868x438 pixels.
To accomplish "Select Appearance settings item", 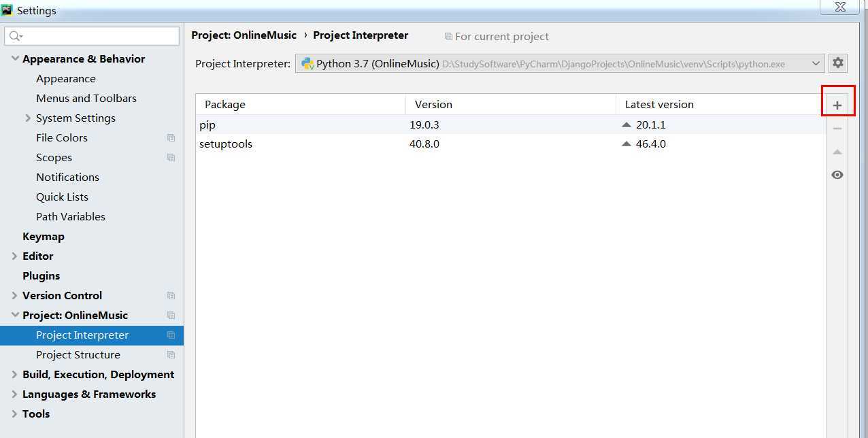I will 66,78.
